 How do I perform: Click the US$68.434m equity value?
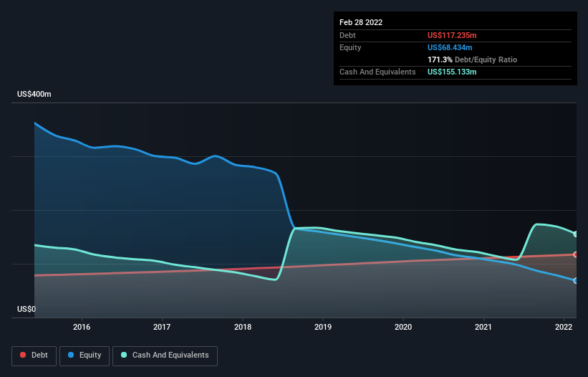pos(450,47)
